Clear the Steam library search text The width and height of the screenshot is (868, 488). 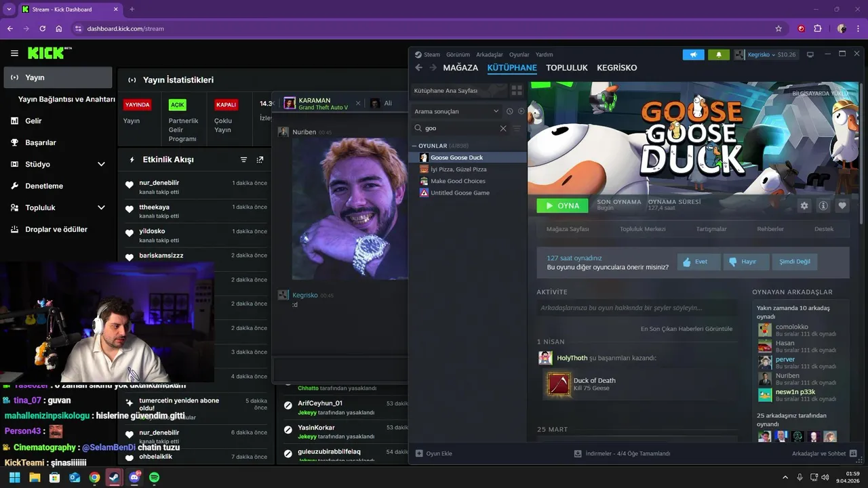point(503,128)
